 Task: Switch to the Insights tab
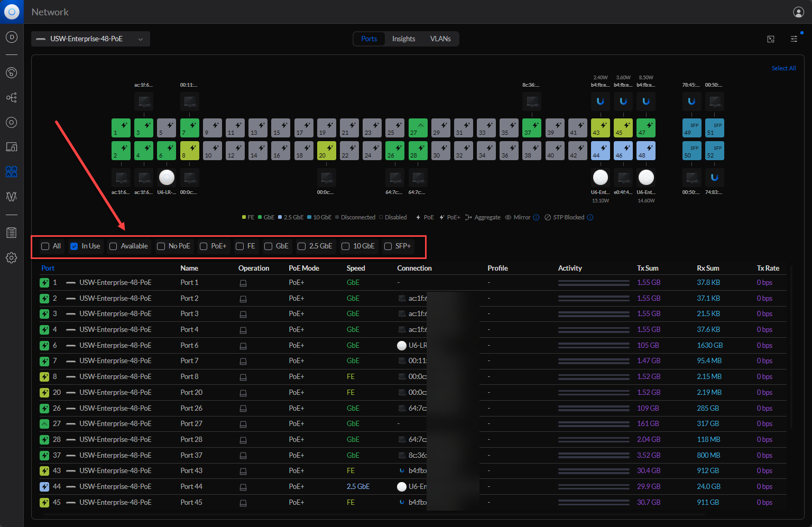[403, 39]
